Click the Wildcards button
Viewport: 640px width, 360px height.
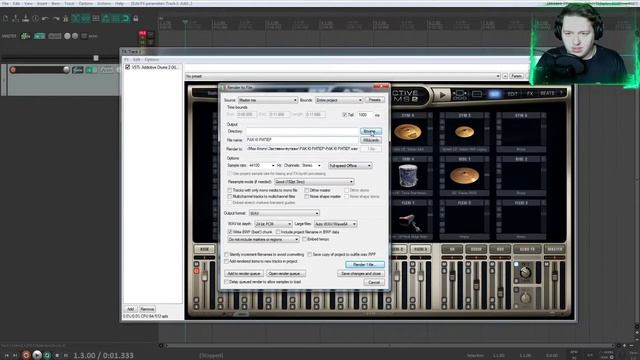[x=371, y=140]
